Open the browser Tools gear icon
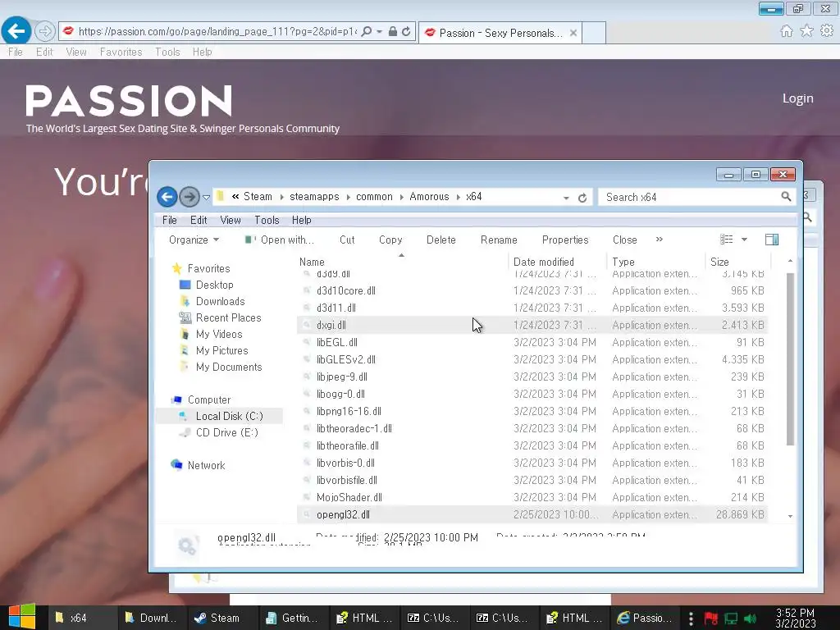This screenshot has width=840, height=630. (x=827, y=31)
